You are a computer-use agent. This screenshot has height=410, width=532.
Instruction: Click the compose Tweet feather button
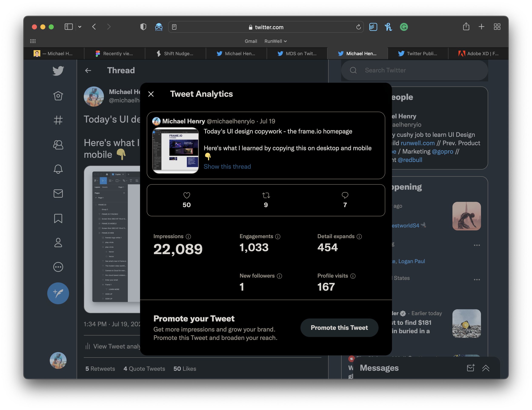point(58,293)
